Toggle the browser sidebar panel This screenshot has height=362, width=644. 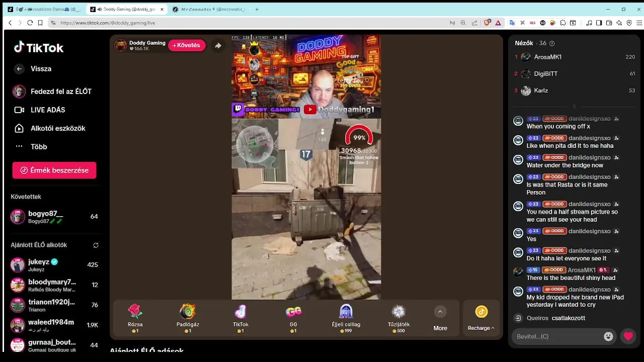[x=599, y=23]
